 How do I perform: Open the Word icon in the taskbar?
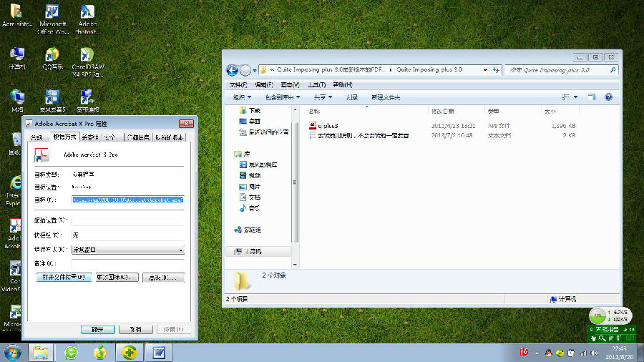(x=159, y=353)
